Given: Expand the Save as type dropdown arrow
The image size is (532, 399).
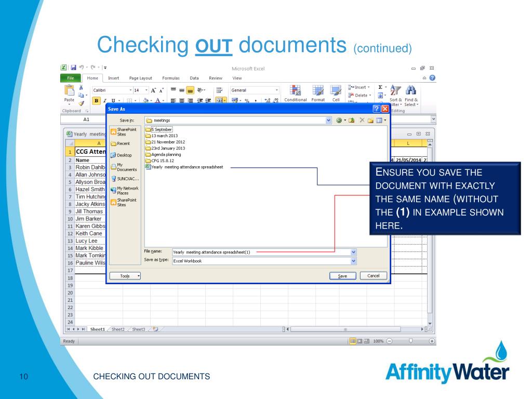Looking at the screenshot, I should [353, 261].
